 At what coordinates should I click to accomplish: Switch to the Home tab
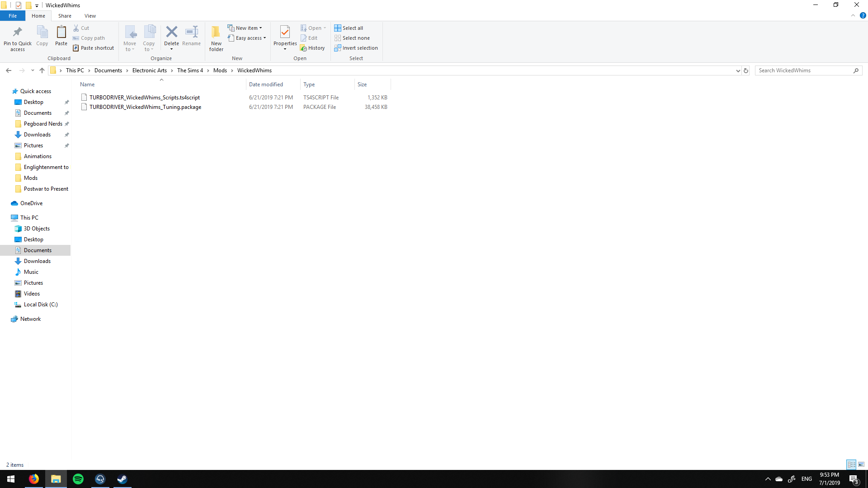[x=38, y=16]
